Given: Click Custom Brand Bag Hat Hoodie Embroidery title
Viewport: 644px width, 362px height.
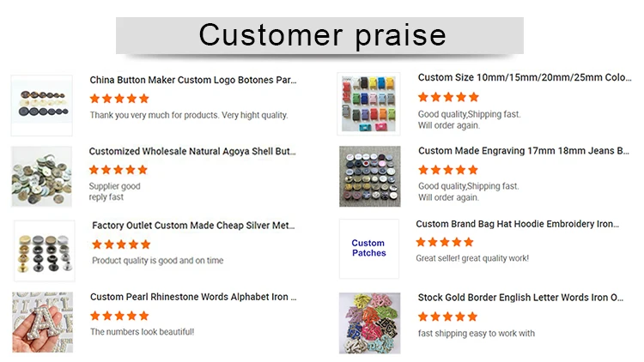Looking at the screenshot, I should [x=518, y=224].
